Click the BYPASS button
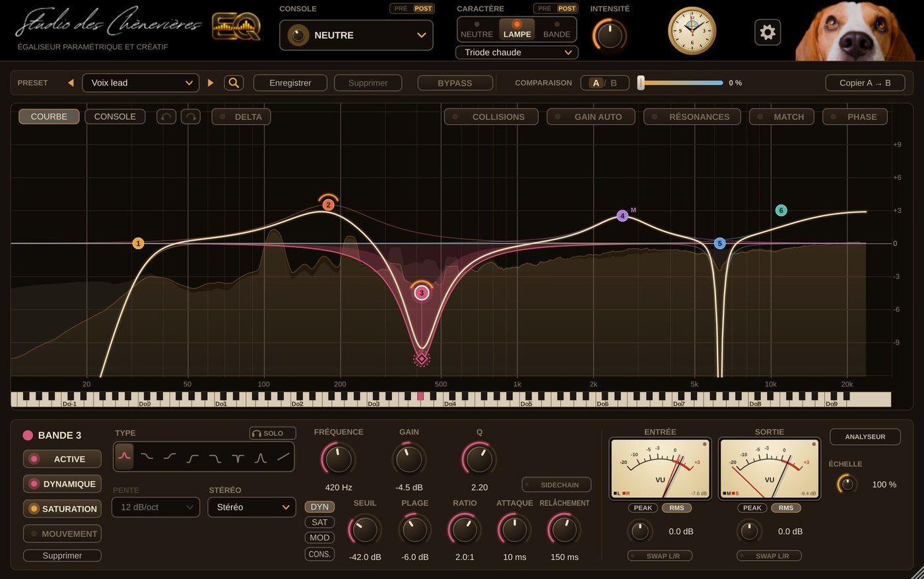The height and width of the screenshot is (579, 924). pos(455,82)
